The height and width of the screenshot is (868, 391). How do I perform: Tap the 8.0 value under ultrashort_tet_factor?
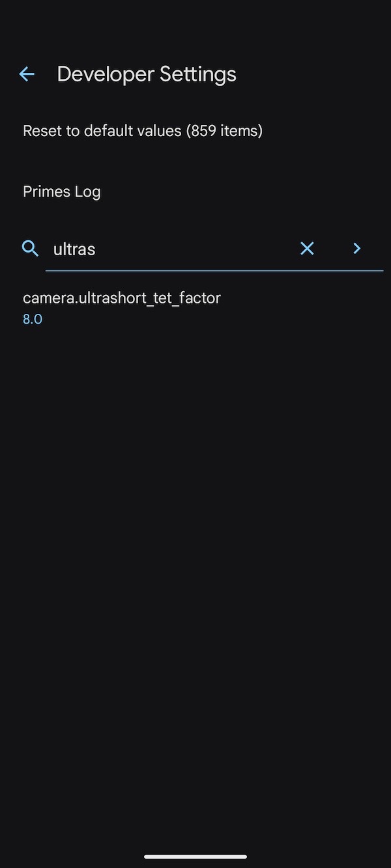coord(33,319)
